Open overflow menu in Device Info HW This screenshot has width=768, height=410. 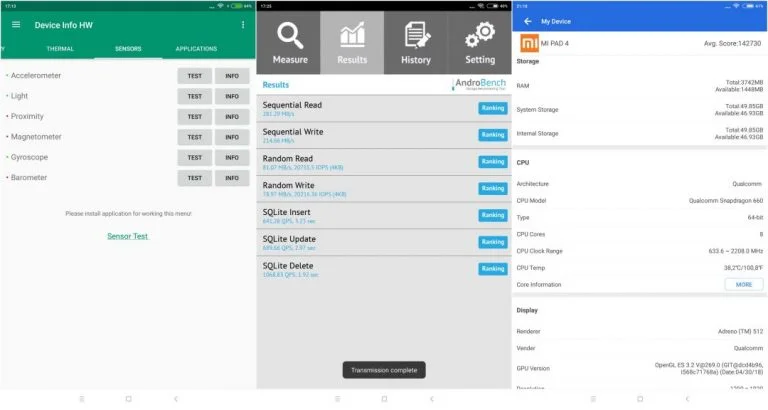pos(243,24)
